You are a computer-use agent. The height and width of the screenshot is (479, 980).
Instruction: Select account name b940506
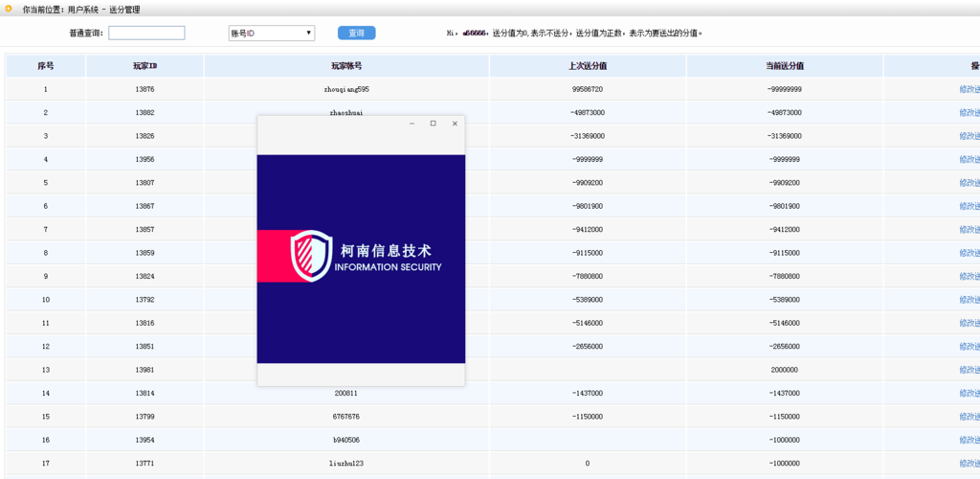point(346,440)
